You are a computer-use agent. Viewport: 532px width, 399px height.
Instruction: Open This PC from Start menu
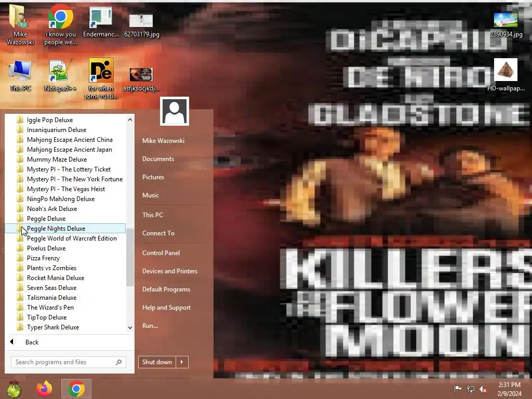click(153, 215)
